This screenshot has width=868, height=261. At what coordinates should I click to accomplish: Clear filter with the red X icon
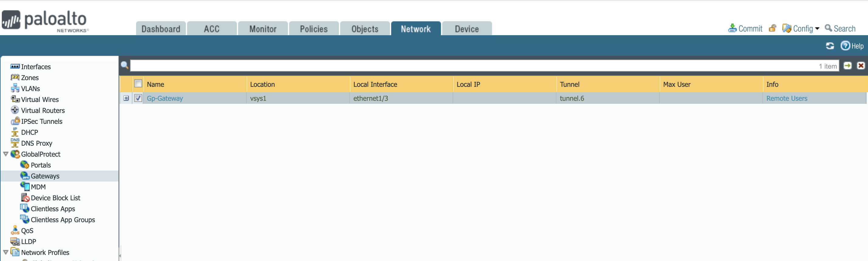861,66
